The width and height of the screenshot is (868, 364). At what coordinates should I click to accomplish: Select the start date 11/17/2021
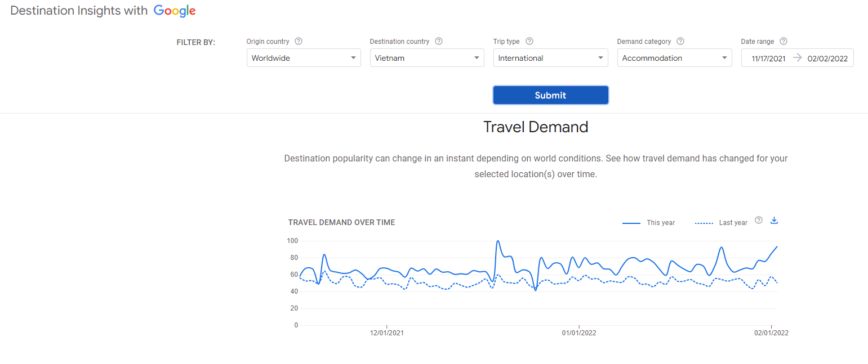pyautogui.click(x=768, y=59)
